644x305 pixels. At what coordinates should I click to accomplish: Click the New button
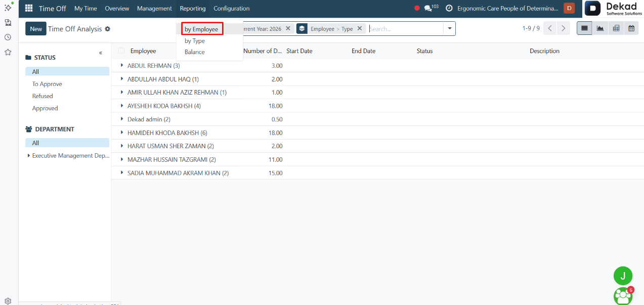36,29
